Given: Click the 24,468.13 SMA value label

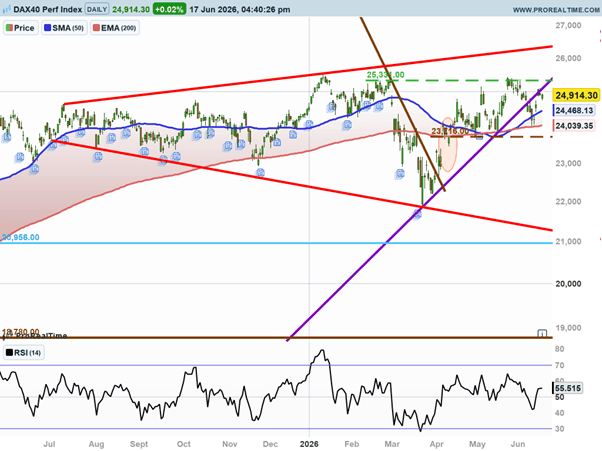Looking at the screenshot, I should [574, 111].
